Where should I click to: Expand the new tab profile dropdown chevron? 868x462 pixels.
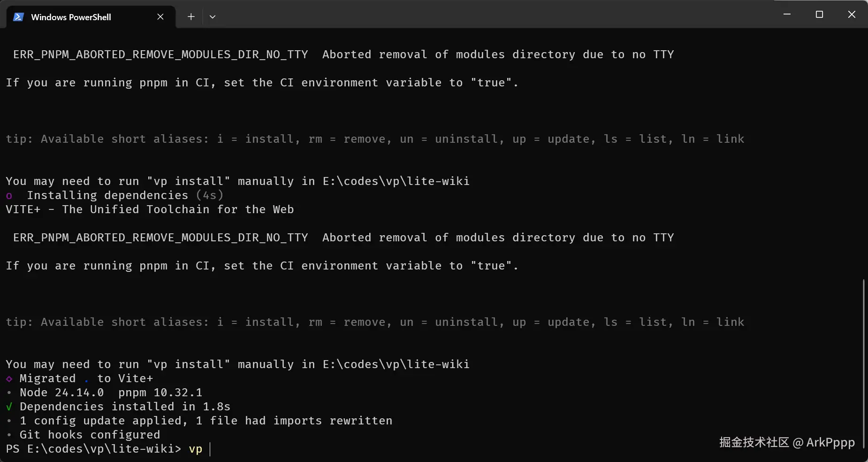click(213, 17)
